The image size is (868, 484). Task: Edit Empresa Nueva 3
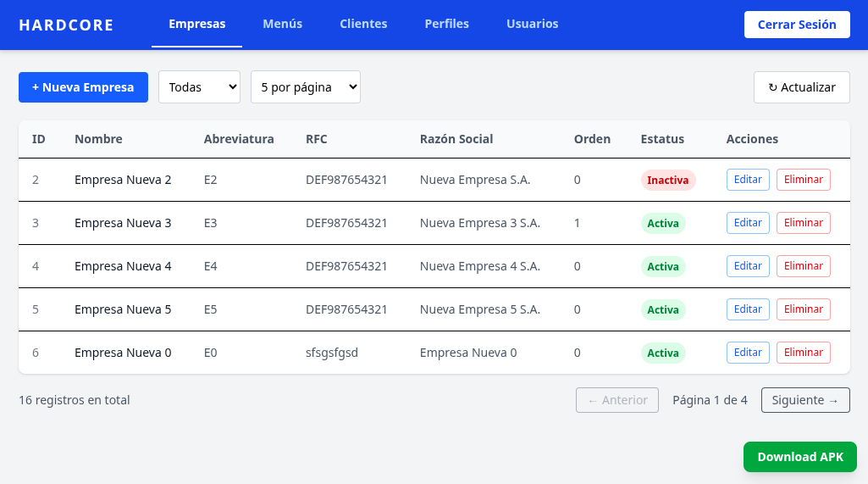pyautogui.click(x=748, y=223)
